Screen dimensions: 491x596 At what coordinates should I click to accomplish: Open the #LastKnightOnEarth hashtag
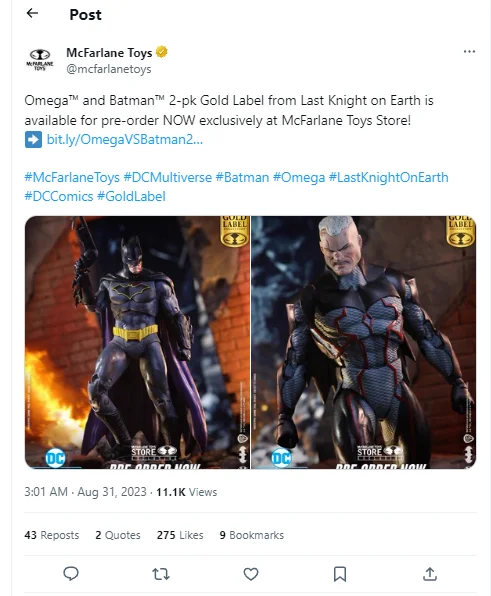point(388,178)
